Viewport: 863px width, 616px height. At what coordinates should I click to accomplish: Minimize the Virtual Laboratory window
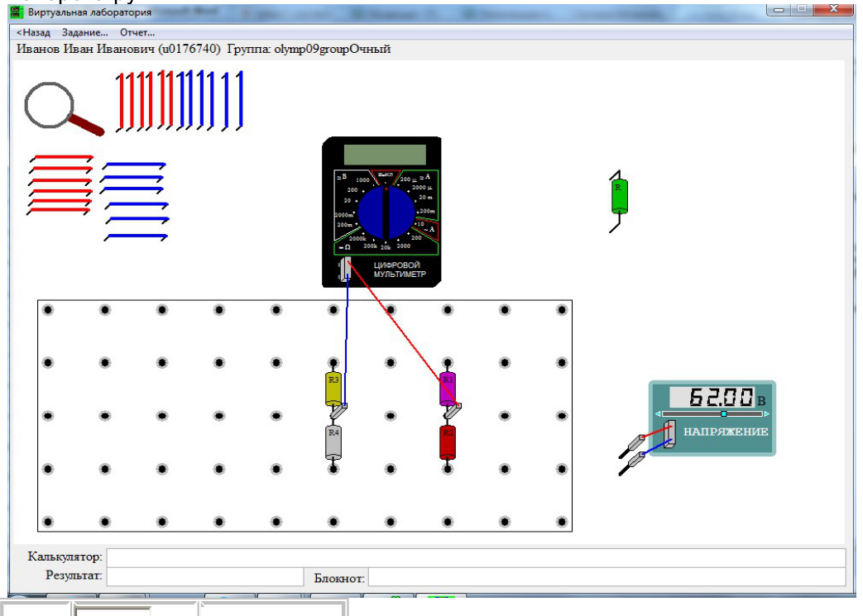coord(779,9)
